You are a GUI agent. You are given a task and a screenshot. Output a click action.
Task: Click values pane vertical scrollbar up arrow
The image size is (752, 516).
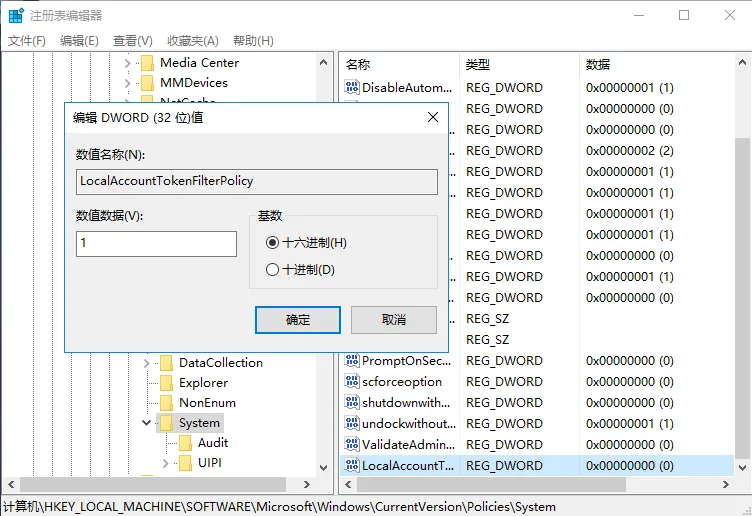tap(742, 62)
